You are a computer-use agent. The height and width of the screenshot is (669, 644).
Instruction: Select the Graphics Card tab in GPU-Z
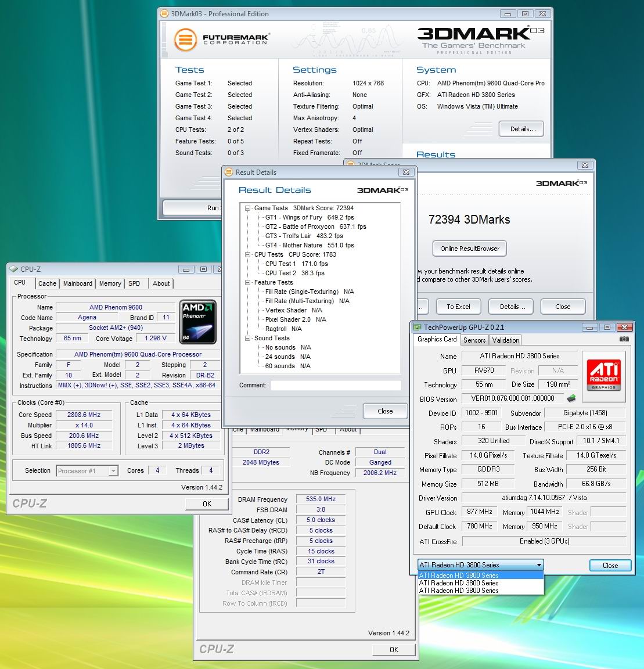point(437,339)
